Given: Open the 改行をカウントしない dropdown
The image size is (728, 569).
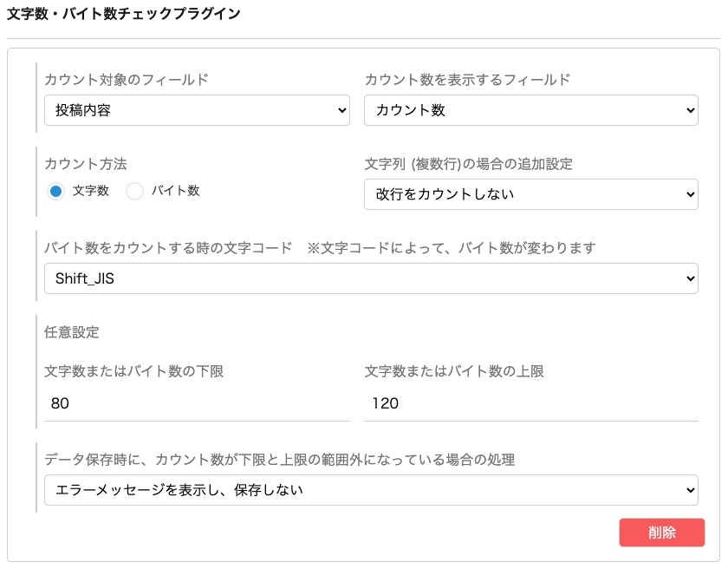Looking at the screenshot, I should [531, 194].
